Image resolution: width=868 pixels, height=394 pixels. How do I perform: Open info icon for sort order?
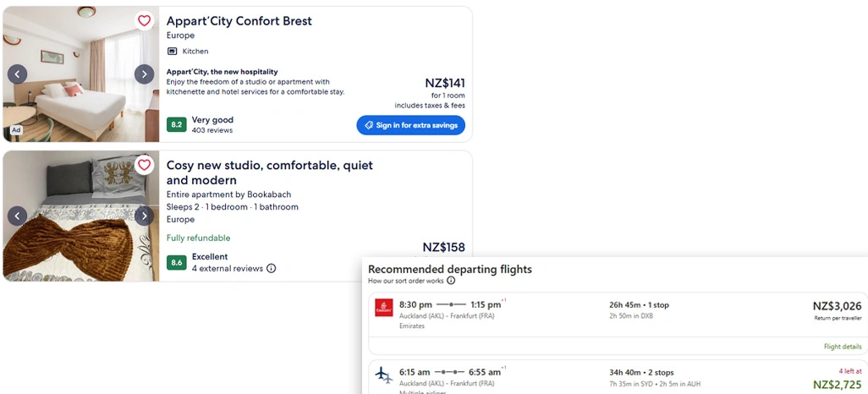[451, 281]
